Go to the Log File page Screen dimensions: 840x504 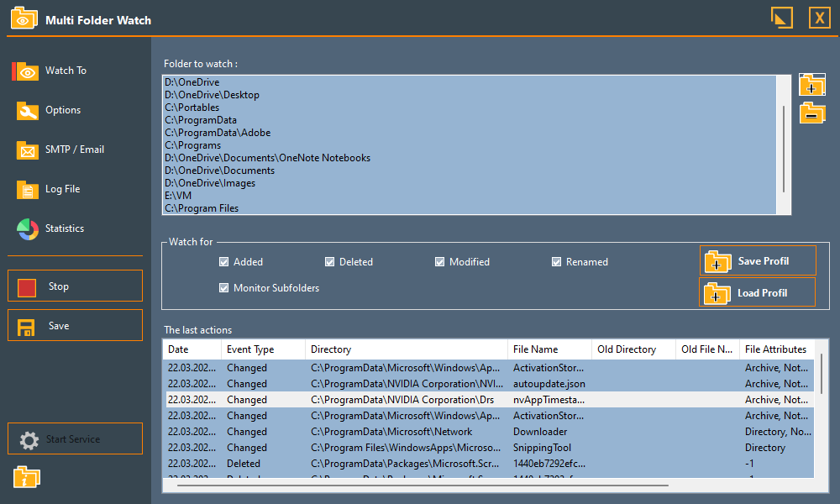point(62,189)
